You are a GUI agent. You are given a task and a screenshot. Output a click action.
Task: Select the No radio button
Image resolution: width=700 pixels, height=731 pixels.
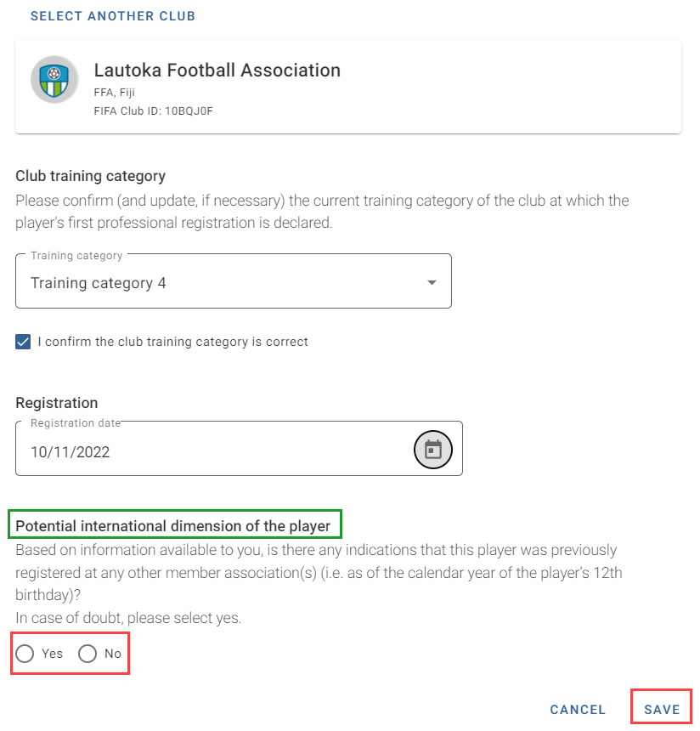(x=87, y=654)
